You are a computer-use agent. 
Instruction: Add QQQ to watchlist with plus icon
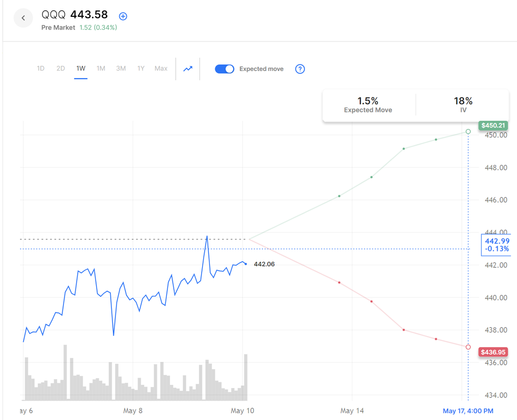(x=123, y=16)
